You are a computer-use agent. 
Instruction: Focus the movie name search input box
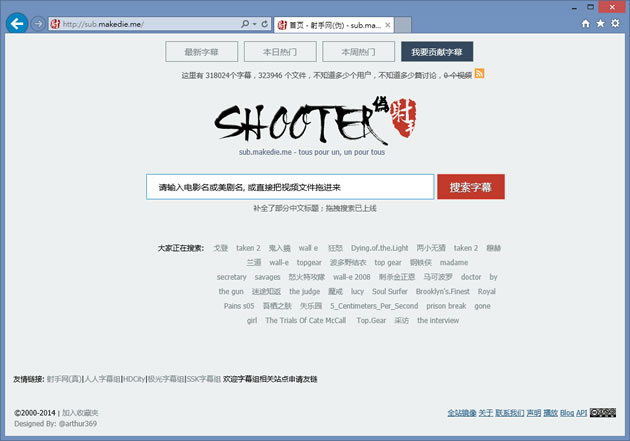(290, 187)
